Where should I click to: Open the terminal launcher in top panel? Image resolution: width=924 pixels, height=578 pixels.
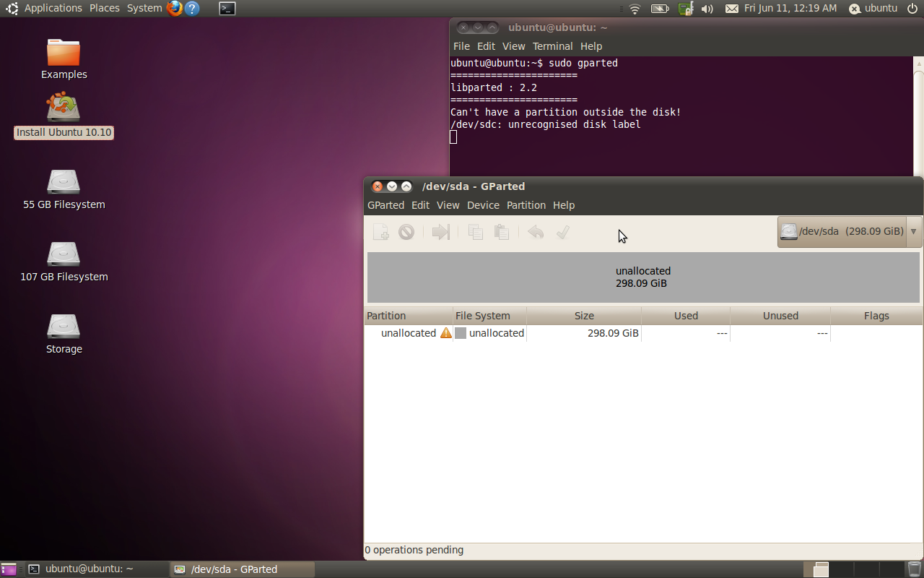pos(227,9)
